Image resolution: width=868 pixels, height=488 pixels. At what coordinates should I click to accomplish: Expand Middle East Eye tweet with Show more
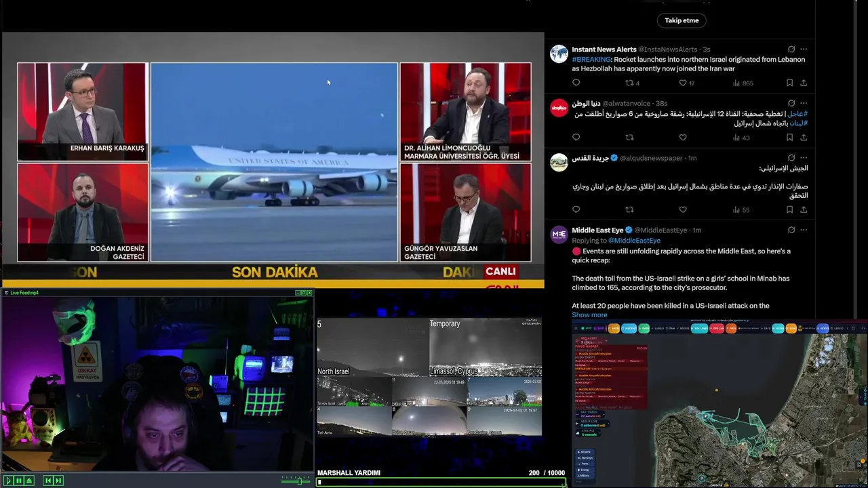pyautogui.click(x=589, y=314)
